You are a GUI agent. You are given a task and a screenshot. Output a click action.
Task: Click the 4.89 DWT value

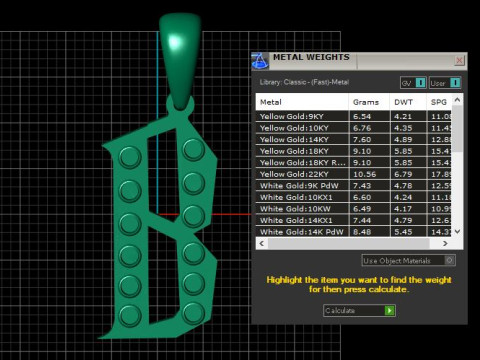(x=403, y=139)
